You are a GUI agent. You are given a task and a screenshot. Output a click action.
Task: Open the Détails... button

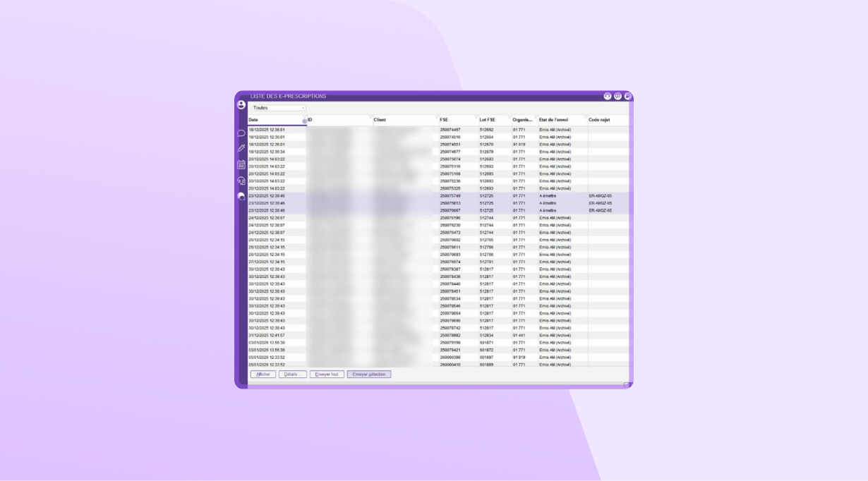click(x=292, y=375)
